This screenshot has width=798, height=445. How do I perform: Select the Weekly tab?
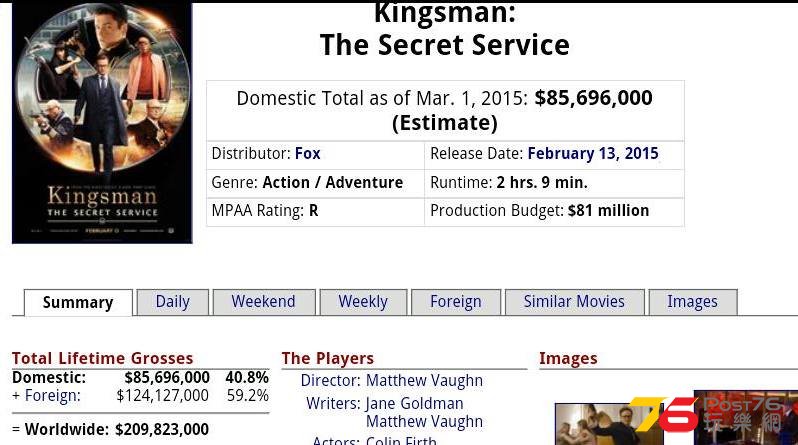coord(363,302)
